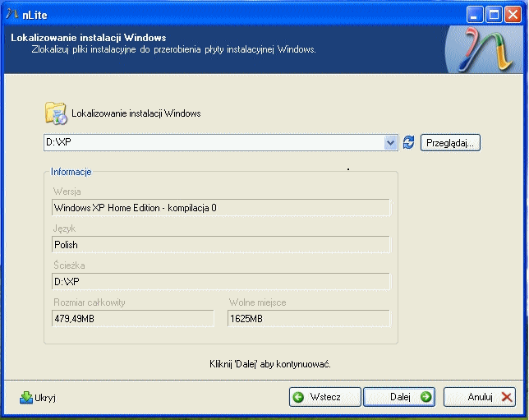Screen dimensions: 529x420
Task: Open the D:\XP path dropdown arrow
Action: pyautogui.click(x=391, y=142)
